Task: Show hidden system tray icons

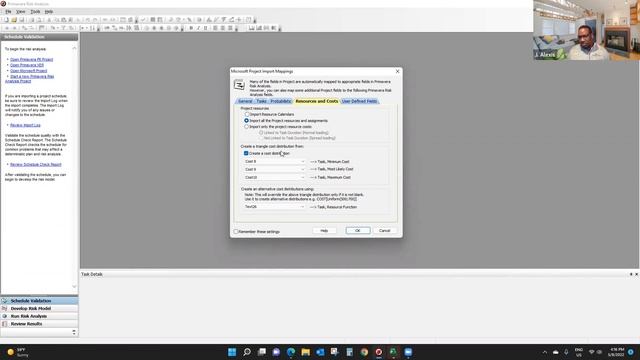Action: pyautogui.click(x=544, y=352)
